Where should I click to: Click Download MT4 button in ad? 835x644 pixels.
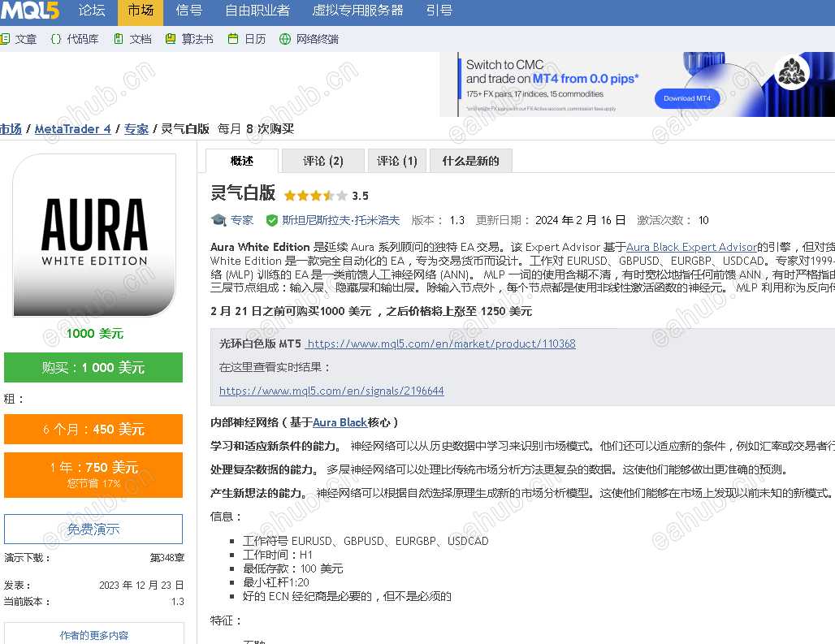point(687,98)
